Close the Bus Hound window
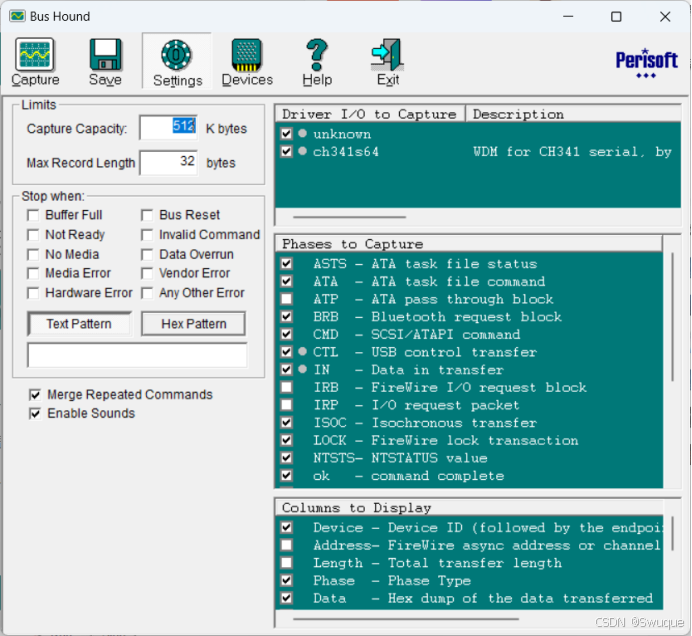This screenshot has height=636, width=692. click(665, 17)
